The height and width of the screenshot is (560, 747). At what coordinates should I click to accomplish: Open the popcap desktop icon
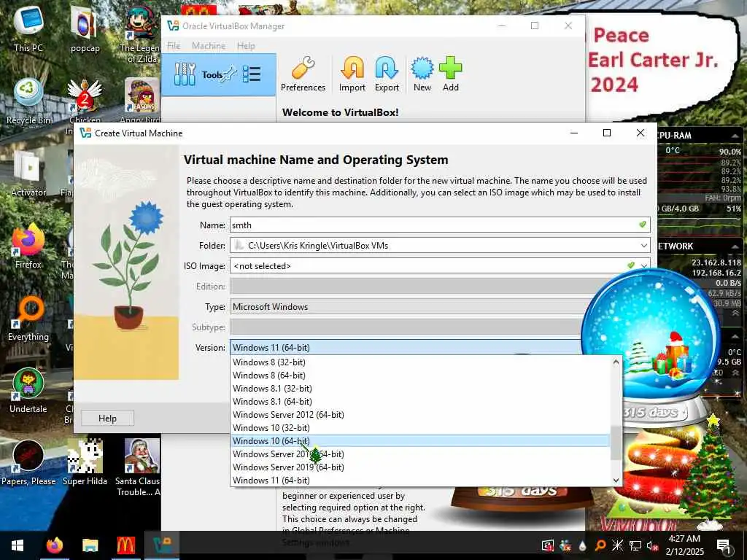pyautogui.click(x=85, y=29)
